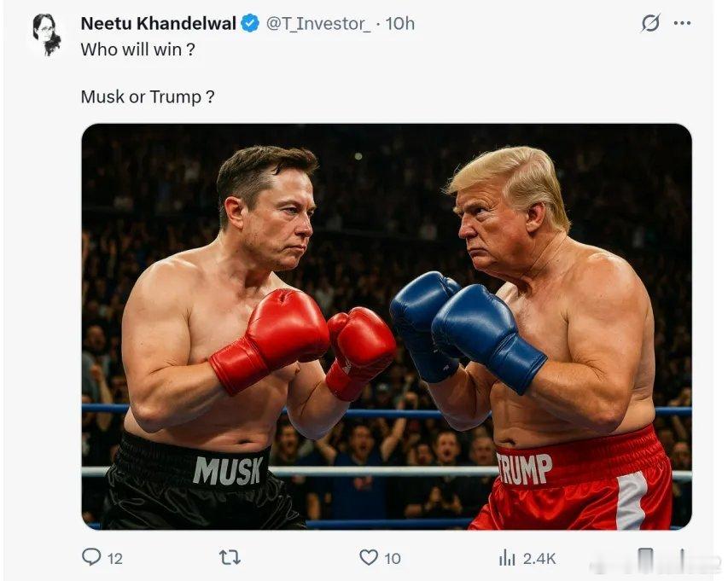
Task: Open the three-dot more options menu
Action: click(x=682, y=23)
